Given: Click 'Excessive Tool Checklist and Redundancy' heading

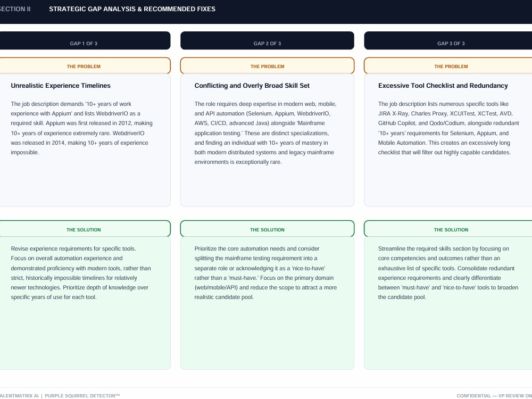Looking at the screenshot, I should pos(443,86).
